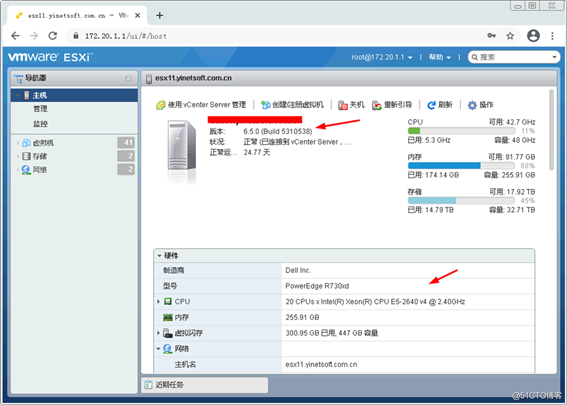This screenshot has height=405, width=567.
Task: Select Monitor (监控) under Host
Action: (40, 124)
